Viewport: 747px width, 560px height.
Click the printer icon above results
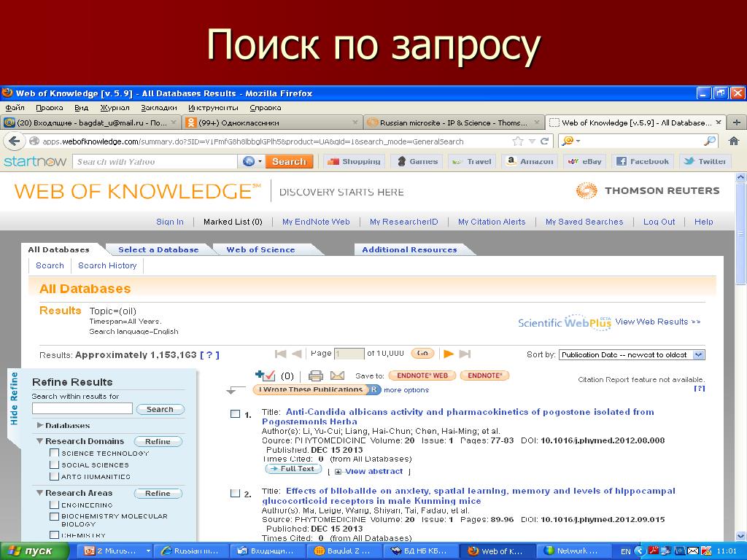[x=315, y=376]
